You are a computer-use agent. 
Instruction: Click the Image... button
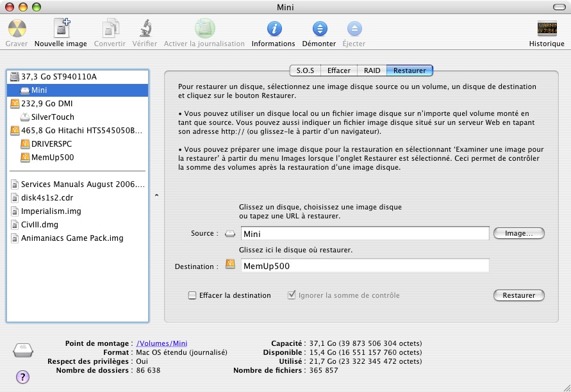pyautogui.click(x=518, y=233)
